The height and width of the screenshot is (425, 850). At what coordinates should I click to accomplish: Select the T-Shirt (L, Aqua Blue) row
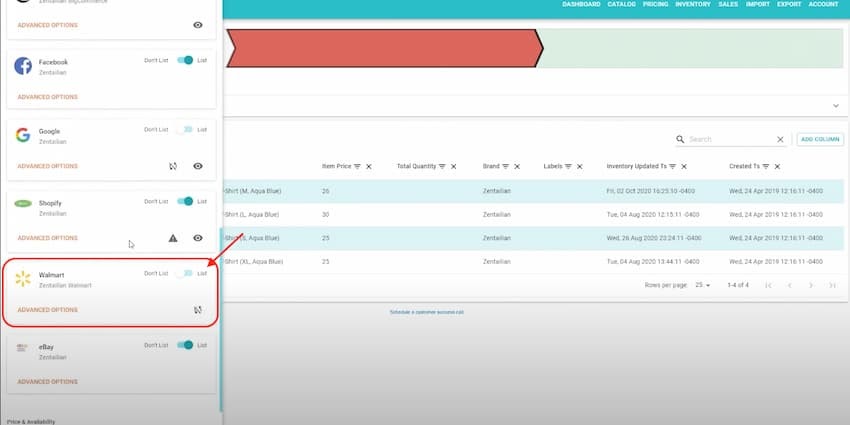click(x=533, y=215)
